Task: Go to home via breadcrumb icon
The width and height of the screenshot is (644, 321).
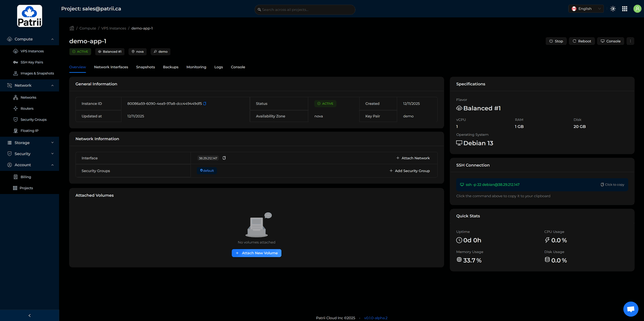Action: point(72,28)
